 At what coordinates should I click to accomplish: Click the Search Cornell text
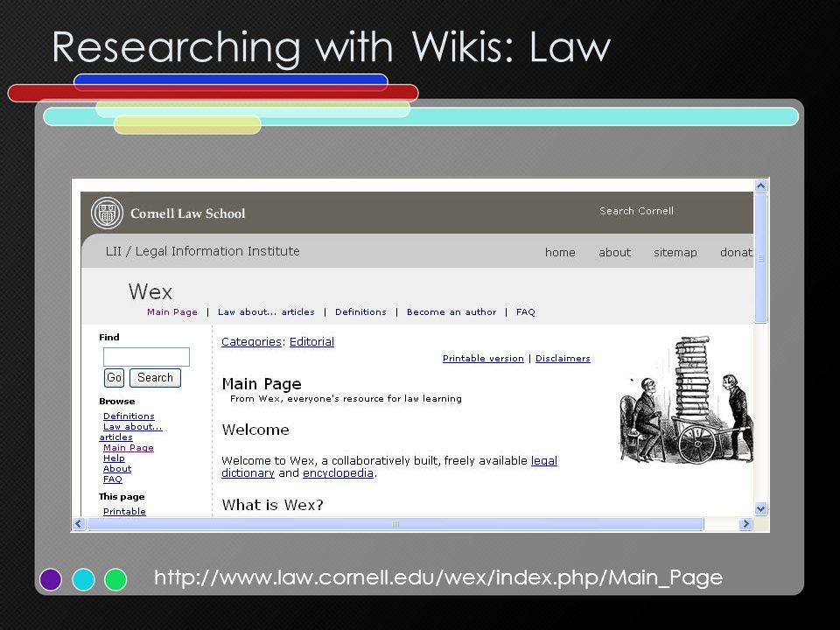tap(636, 211)
